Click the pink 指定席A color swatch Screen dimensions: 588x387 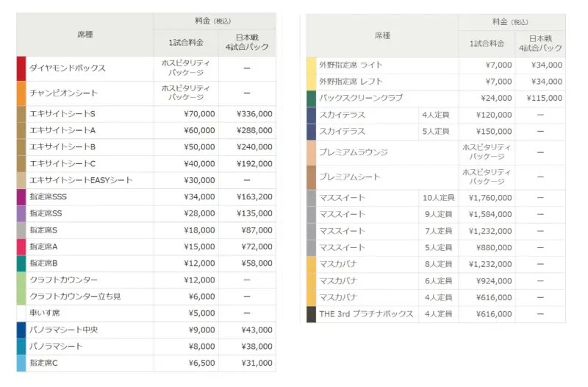pyautogui.click(x=21, y=246)
